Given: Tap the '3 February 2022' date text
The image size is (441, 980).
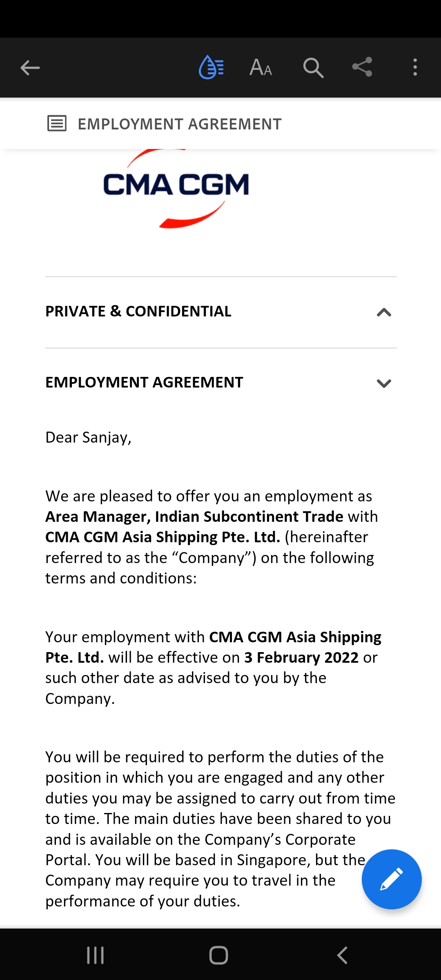Looking at the screenshot, I should [x=301, y=657].
